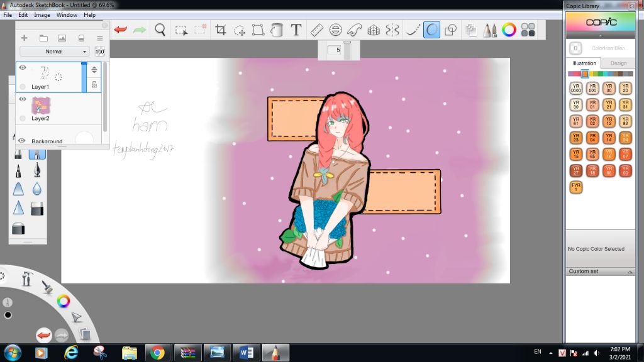Hide the Background layer eye icon
Image resolution: width=644 pixels, height=362 pixels.
pyautogui.click(x=22, y=141)
